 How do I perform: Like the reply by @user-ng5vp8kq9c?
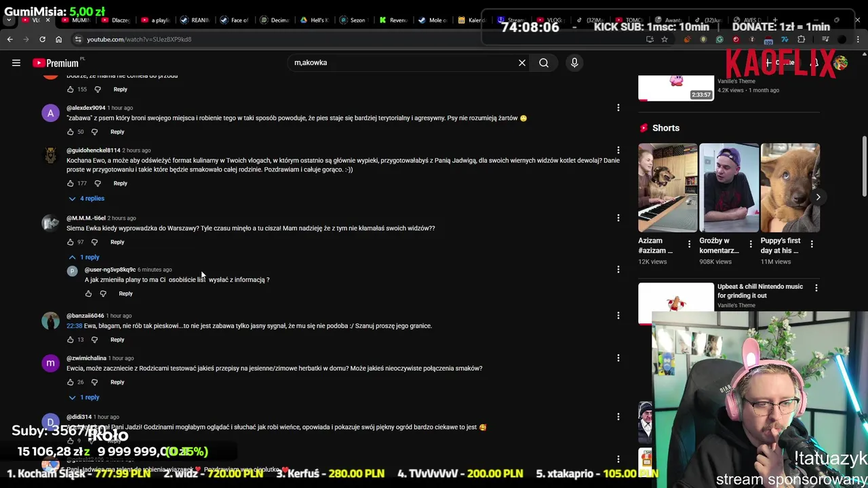(x=88, y=294)
